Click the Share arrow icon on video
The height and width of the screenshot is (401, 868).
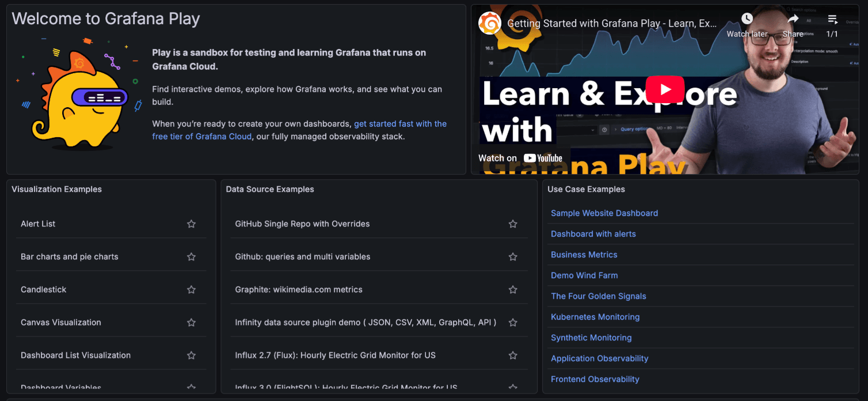pos(793,19)
